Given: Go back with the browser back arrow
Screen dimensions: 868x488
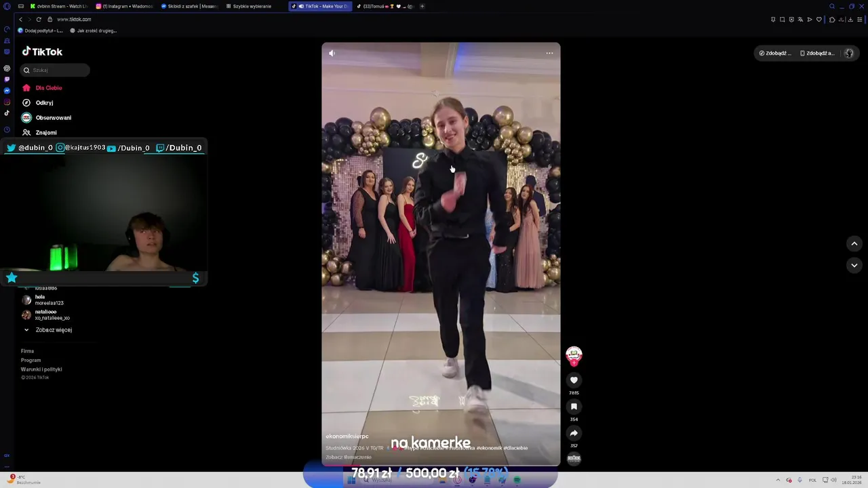Looking at the screenshot, I should click(20, 19).
